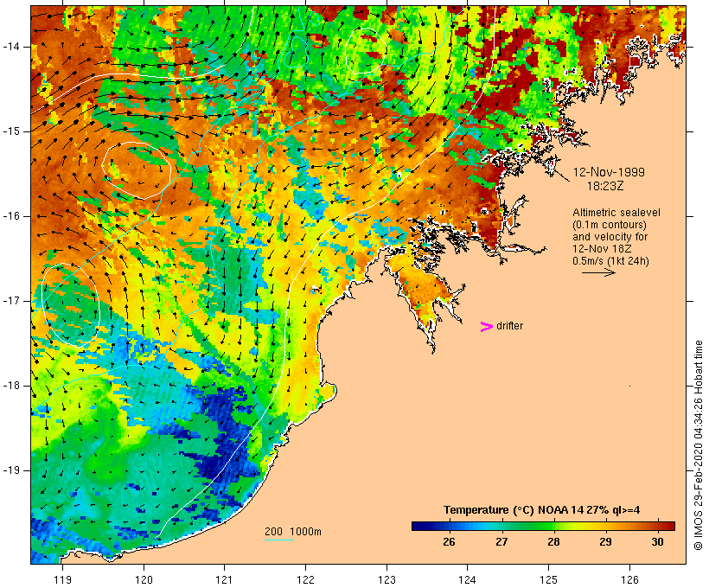This screenshot has width=709, height=588.
Task: Click the 0.5m/s velocity scale arrow
Action: tap(598, 272)
